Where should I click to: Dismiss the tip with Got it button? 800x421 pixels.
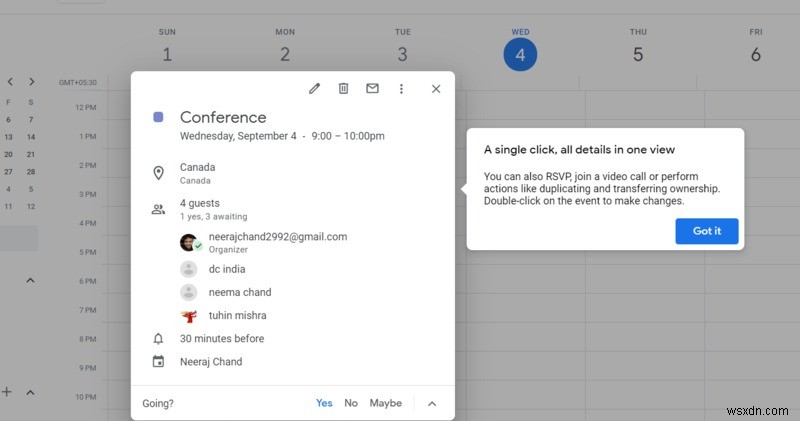point(707,231)
